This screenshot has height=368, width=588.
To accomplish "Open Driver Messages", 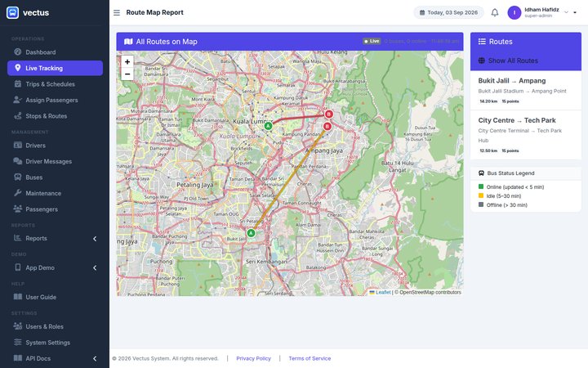I will click(55, 161).
